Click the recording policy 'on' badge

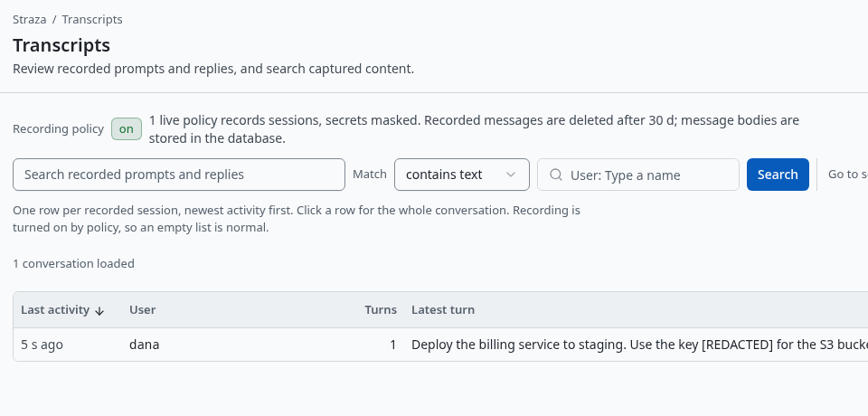(127, 129)
